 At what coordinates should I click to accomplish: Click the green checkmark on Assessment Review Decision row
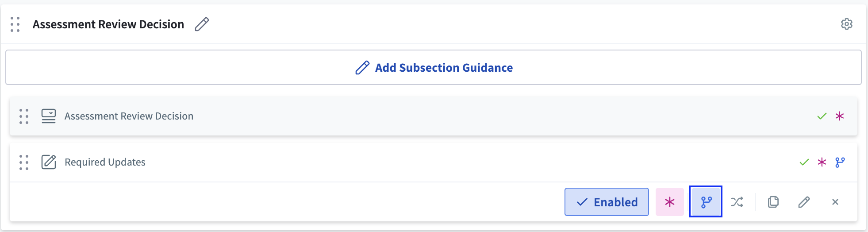[822, 116]
